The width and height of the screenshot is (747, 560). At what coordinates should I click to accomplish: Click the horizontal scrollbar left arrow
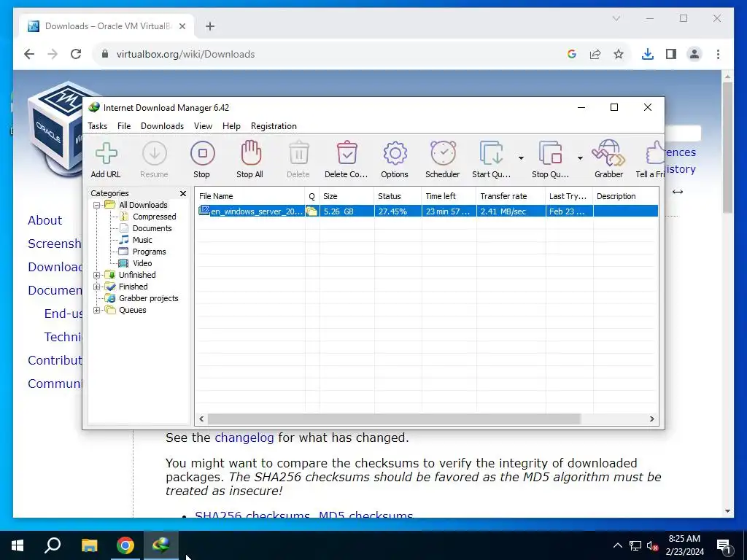(201, 419)
